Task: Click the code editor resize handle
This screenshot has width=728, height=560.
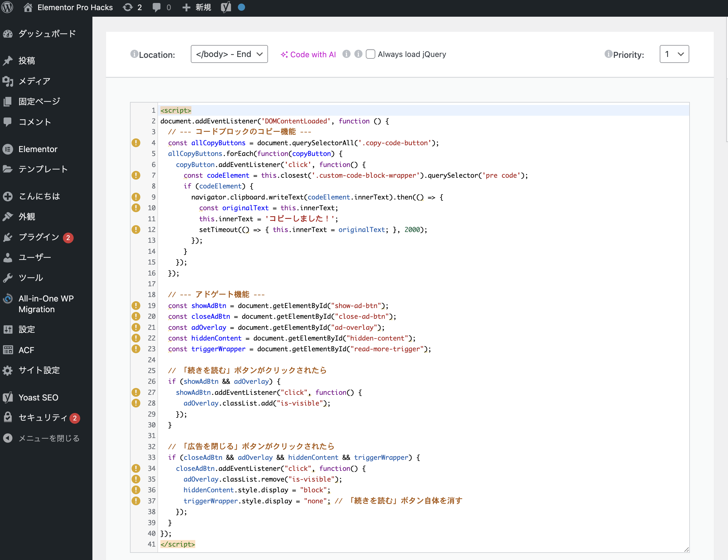Action: [x=686, y=549]
